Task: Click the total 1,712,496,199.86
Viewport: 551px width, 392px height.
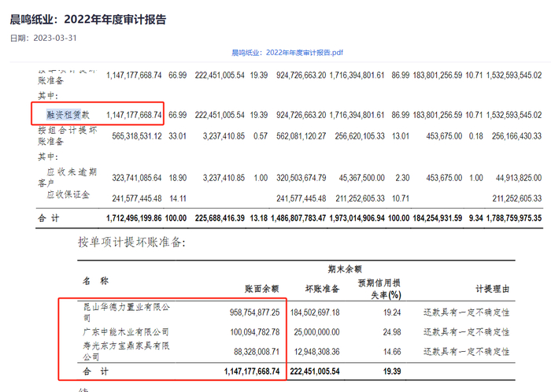Action: 134,218
